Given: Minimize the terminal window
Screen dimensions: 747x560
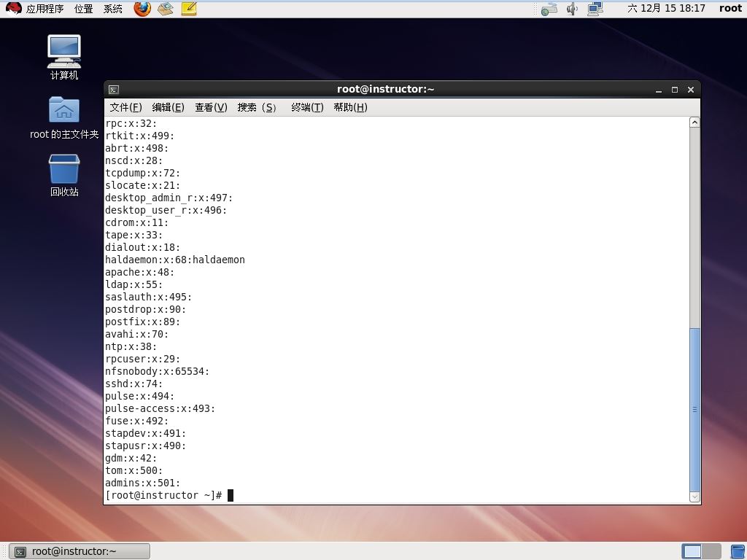Looking at the screenshot, I should point(659,90).
